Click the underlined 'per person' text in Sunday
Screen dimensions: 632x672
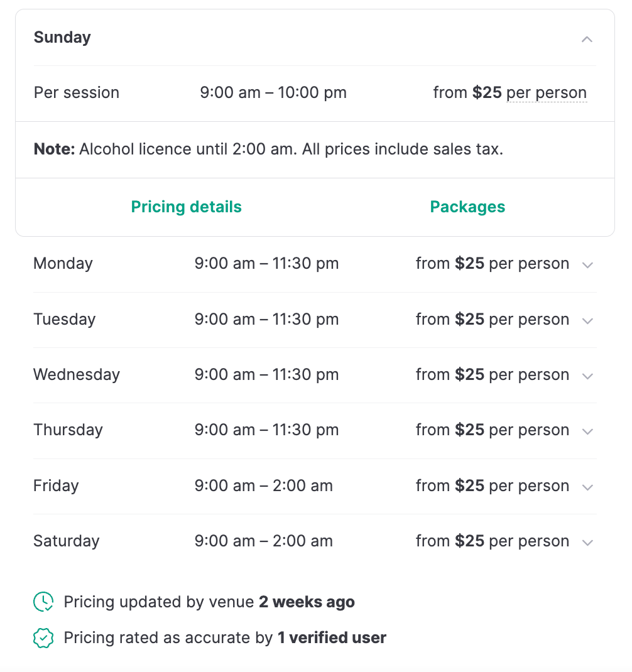[547, 93]
